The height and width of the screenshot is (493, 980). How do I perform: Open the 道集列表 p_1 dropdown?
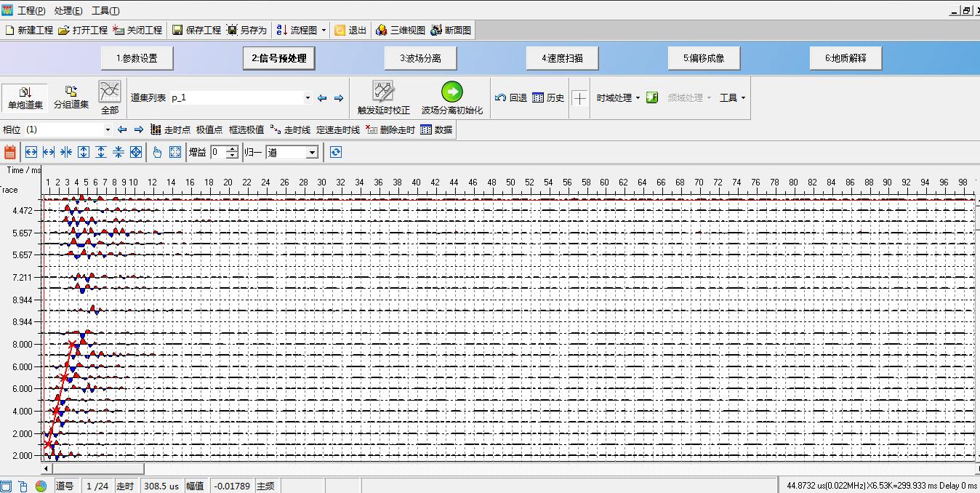coord(308,98)
